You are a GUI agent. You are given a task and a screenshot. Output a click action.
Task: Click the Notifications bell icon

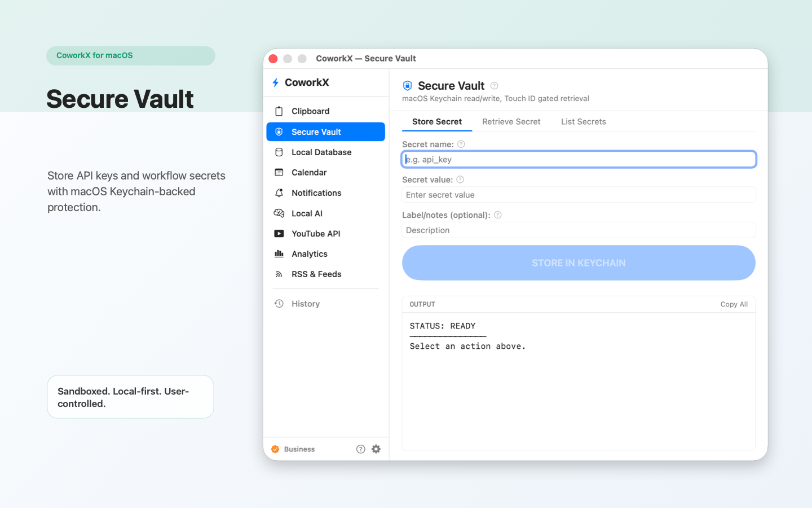tap(279, 192)
